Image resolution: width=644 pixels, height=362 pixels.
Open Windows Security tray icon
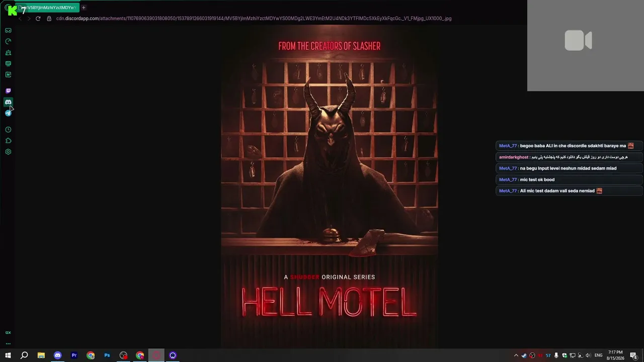(x=564, y=355)
